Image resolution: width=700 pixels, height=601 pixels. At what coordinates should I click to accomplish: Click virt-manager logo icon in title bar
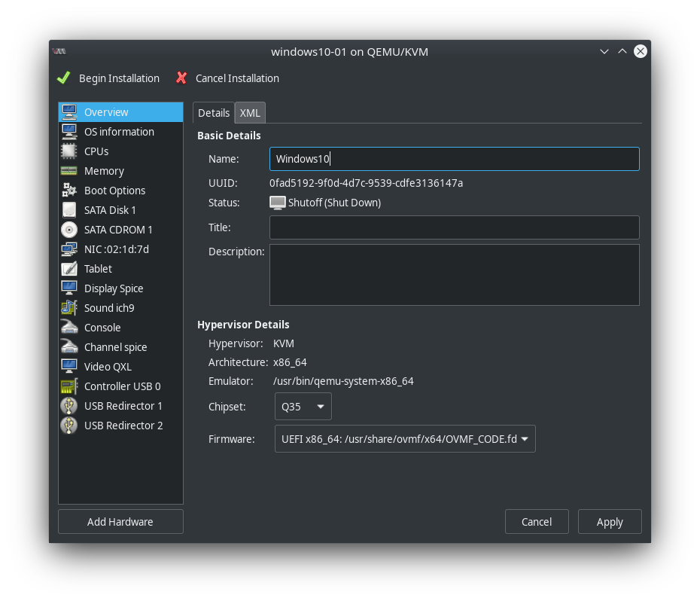pyautogui.click(x=59, y=51)
